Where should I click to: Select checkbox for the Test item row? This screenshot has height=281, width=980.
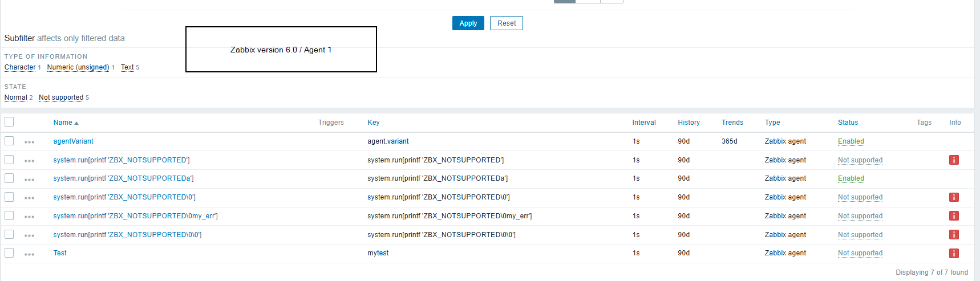[x=9, y=253]
